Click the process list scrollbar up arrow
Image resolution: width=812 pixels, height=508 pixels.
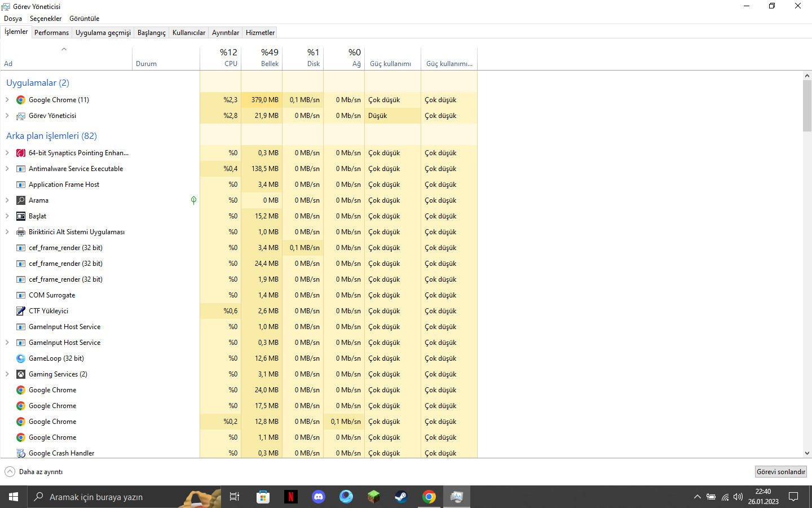point(807,76)
